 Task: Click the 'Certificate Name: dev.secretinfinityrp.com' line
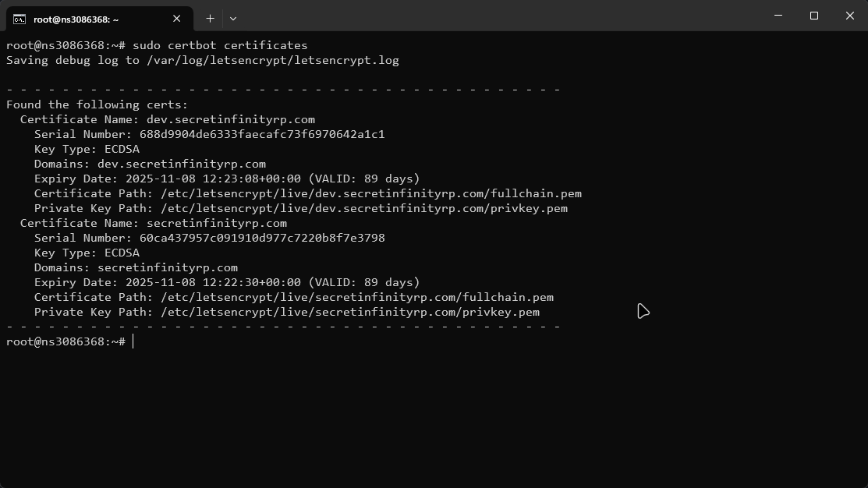[167, 119]
